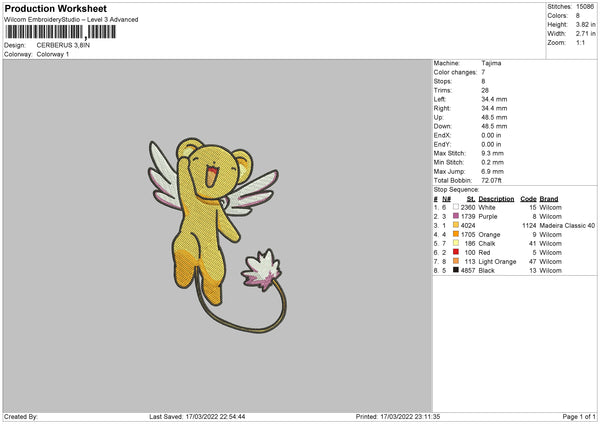Click the Min Stitch value 0.2 mm

(492, 162)
